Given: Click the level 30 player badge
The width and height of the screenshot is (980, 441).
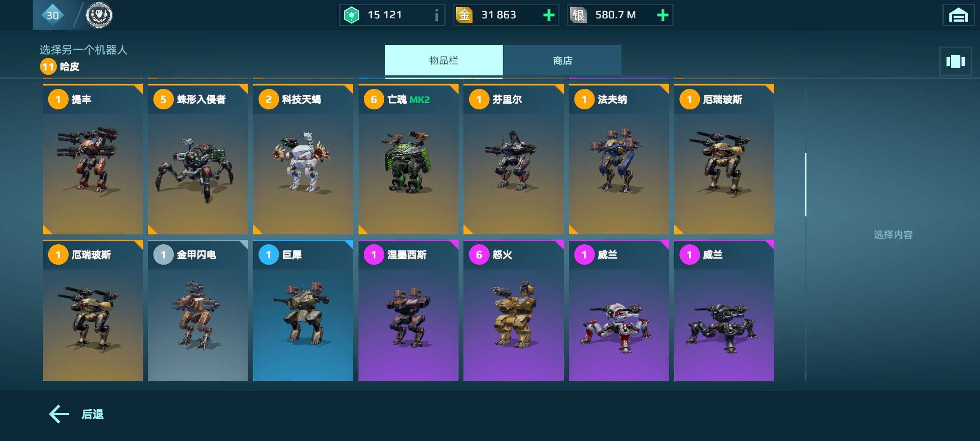Looking at the screenshot, I should pyautogui.click(x=53, y=15).
